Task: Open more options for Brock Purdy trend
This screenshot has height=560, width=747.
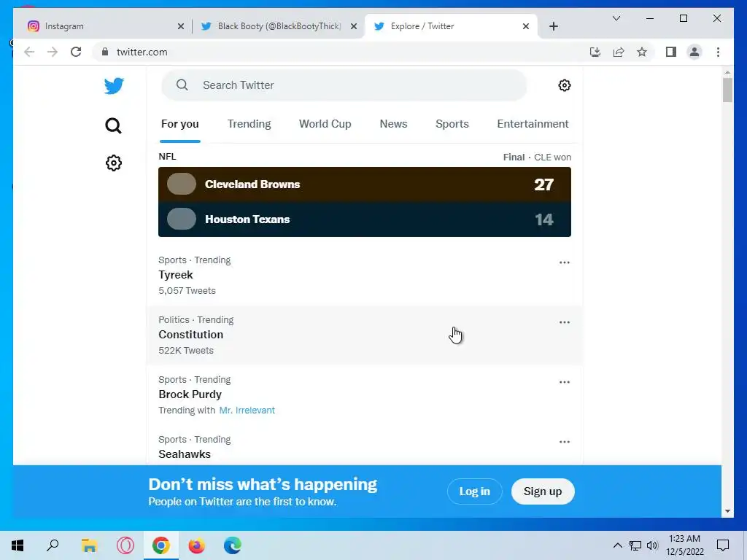Action: (x=564, y=382)
